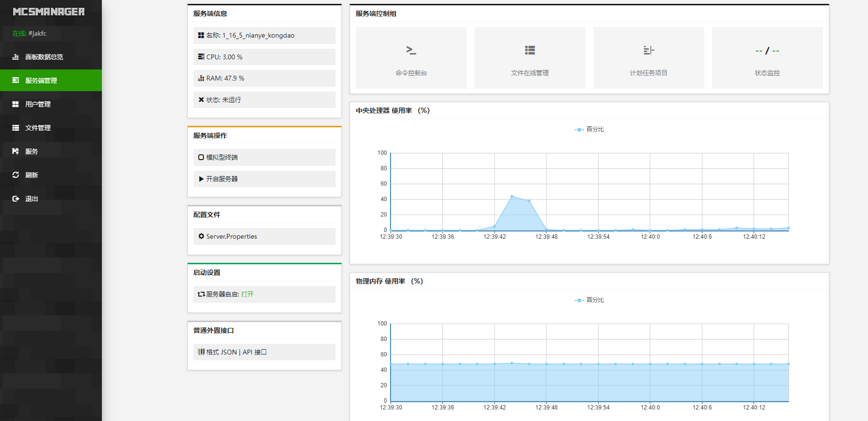Click the icon beside 服务 in sidebar

coord(15,151)
